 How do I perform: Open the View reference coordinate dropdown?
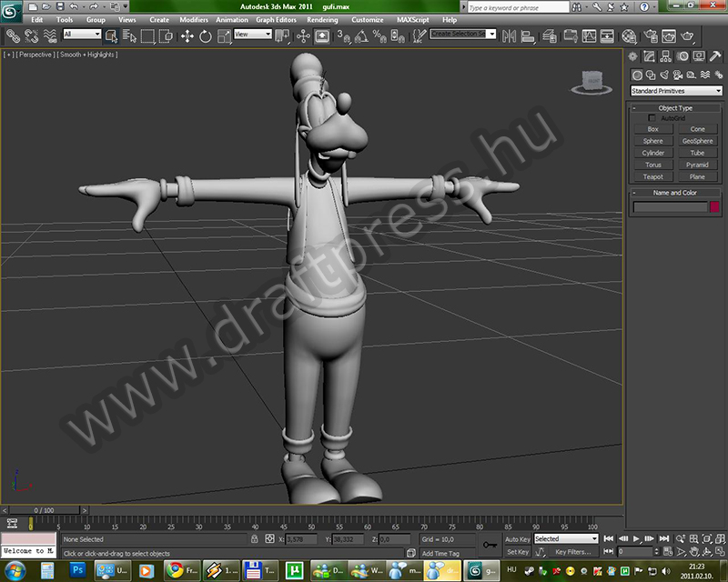click(x=253, y=34)
